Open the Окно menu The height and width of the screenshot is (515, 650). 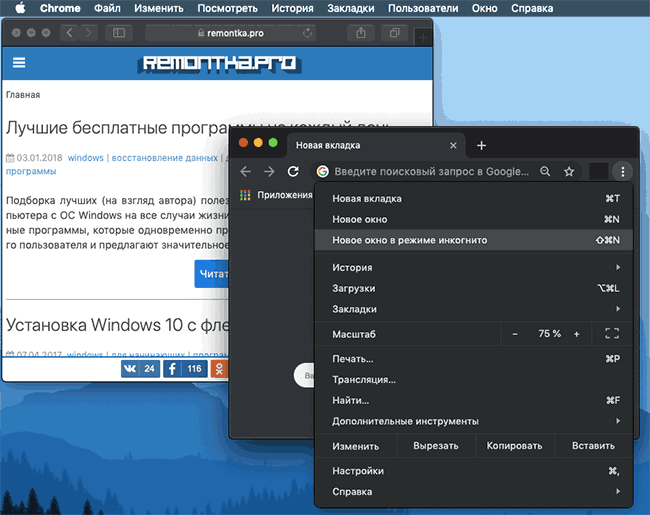[484, 8]
